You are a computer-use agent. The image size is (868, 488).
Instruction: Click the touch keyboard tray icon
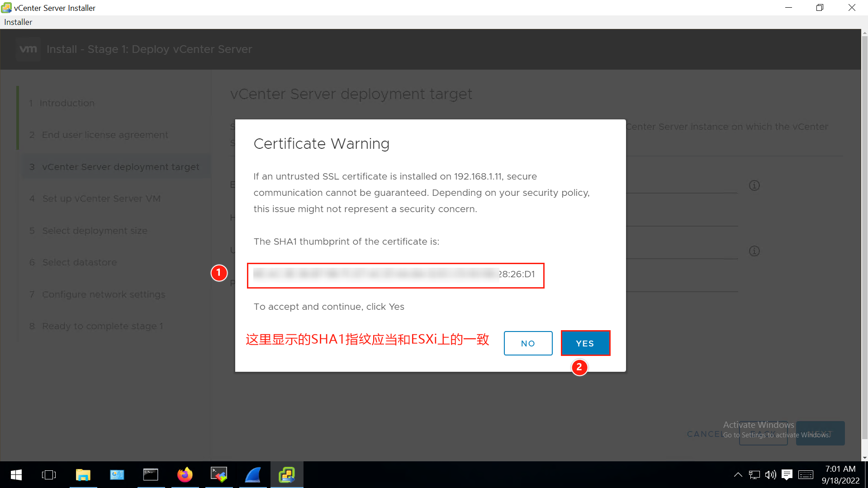[806, 475]
